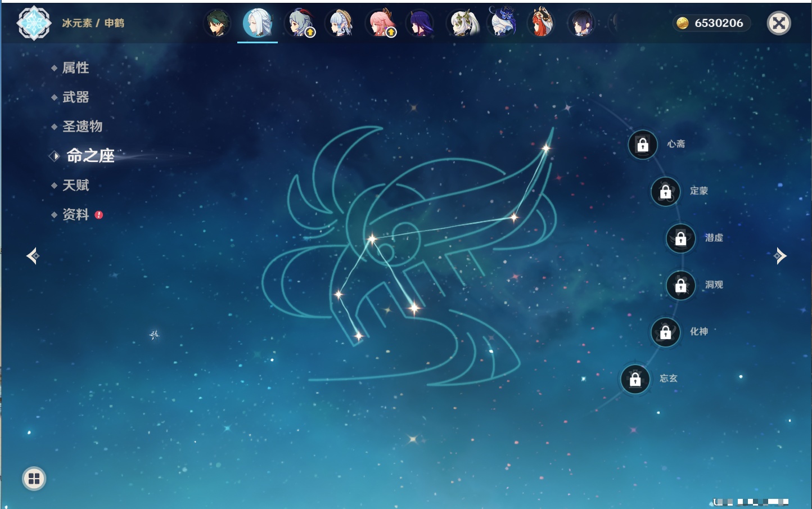
Task: Click the 潜虚 constellation label
Action: pos(714,238)
